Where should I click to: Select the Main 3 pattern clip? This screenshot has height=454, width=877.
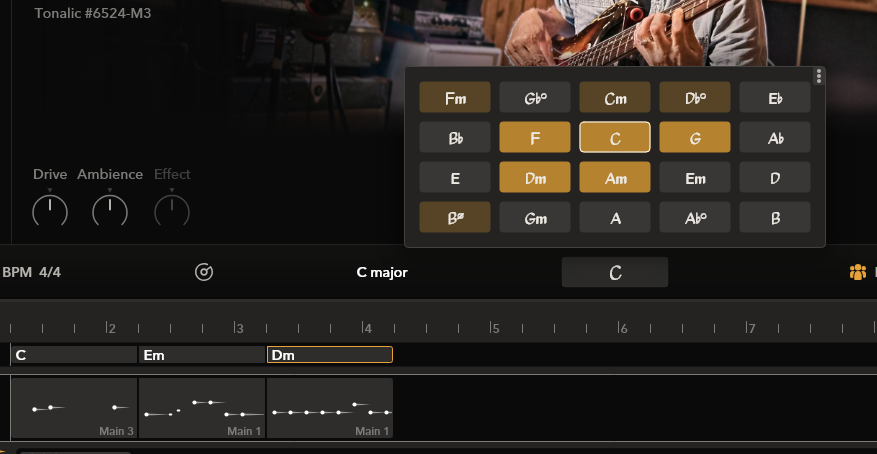pyautogui.click(x=74, y=408)
